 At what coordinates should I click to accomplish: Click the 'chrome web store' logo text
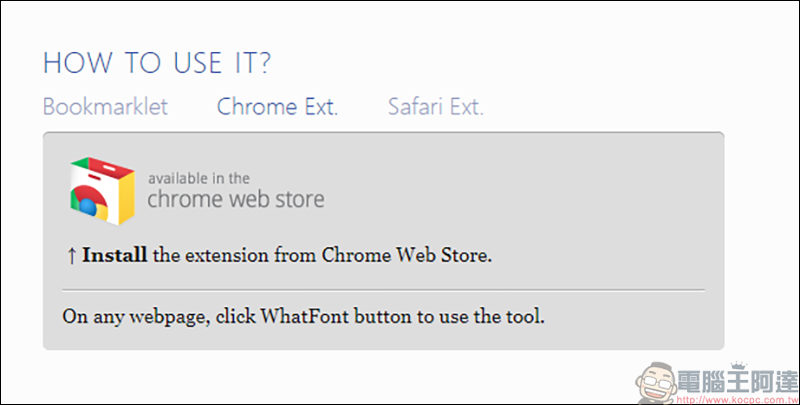pyautogui.click(x=236, y=198)
